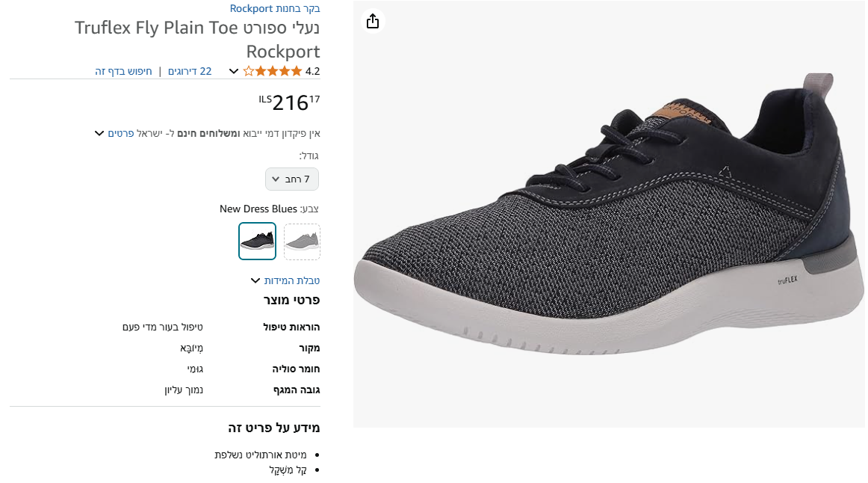Image resolution: width=868 pixels, height=483 pixels.
Task: Click the גודל size label
Action: (x=309, y=155)
